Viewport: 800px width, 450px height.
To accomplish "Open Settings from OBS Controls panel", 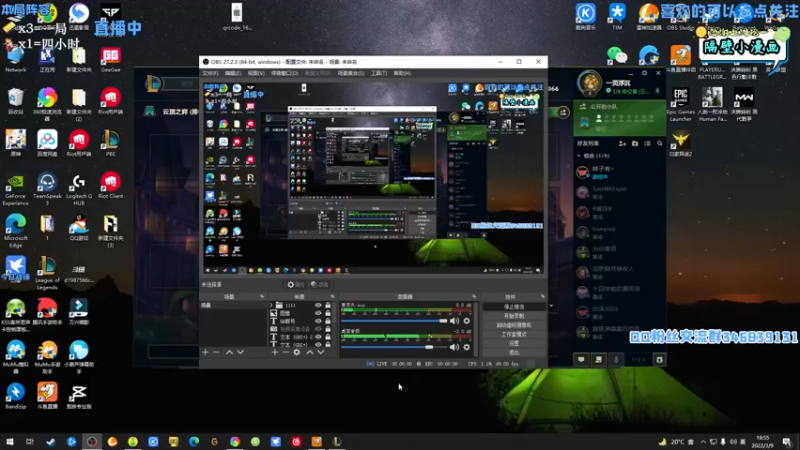I will (514, 343).
